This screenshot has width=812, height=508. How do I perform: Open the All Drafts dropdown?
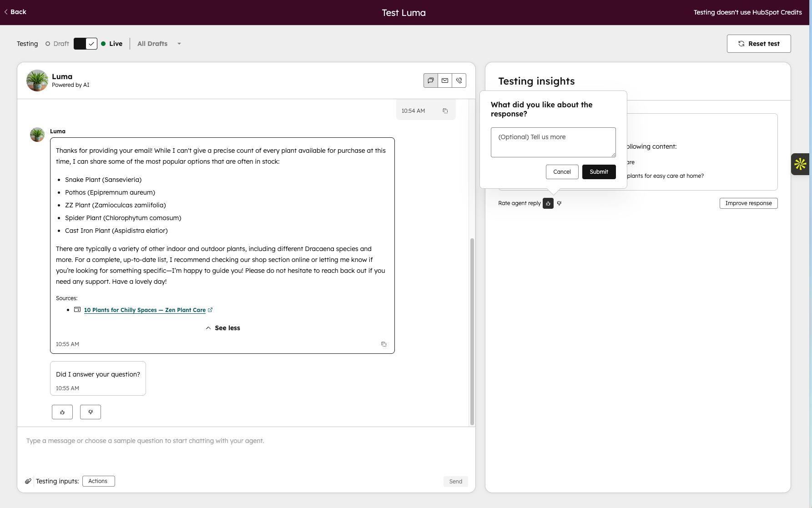[159, 44]
